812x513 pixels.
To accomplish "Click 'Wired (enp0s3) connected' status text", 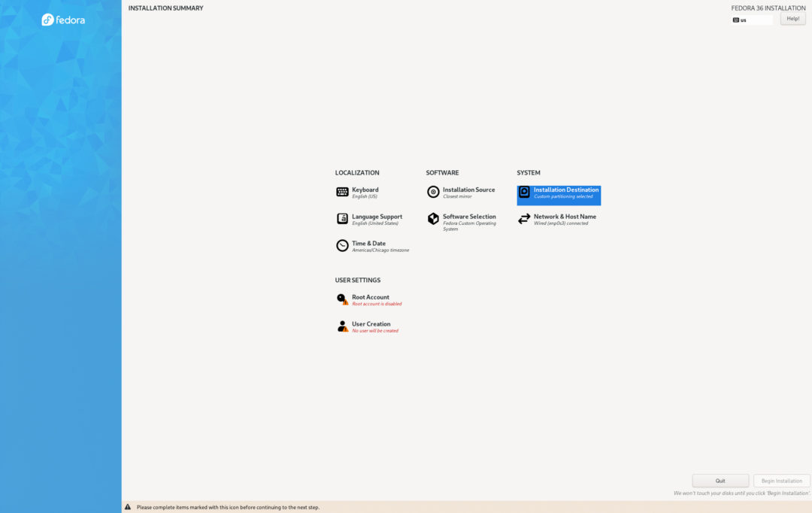I will [x=561, y=223].
